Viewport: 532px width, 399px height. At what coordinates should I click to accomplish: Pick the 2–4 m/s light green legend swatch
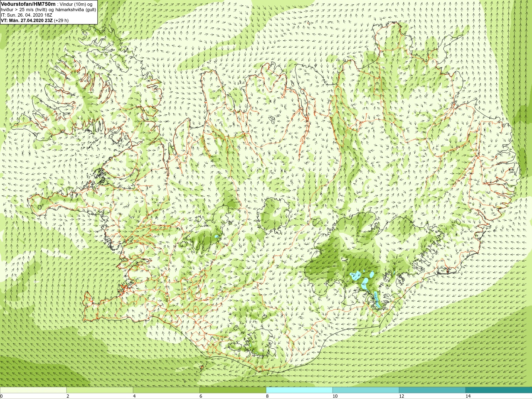coord(100,390)
